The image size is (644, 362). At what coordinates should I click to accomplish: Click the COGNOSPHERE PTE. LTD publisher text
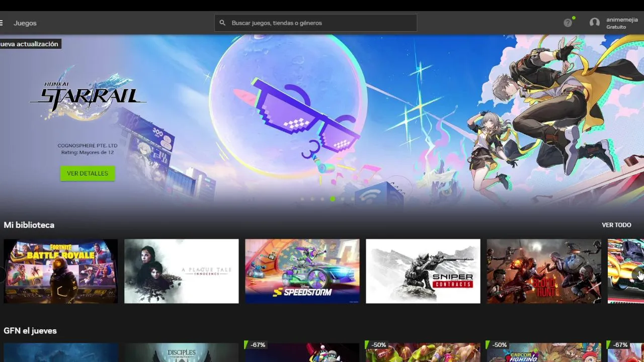[x=88, y=146]
